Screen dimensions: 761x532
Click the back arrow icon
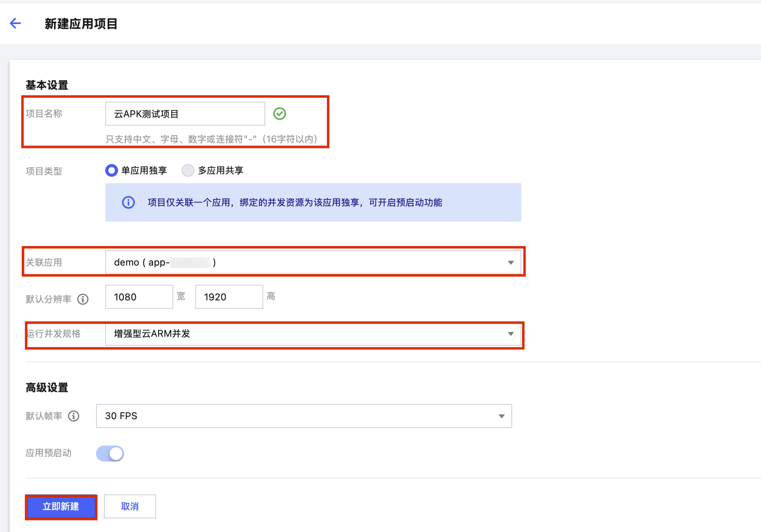pyautogui.click(x=15, y=24)
